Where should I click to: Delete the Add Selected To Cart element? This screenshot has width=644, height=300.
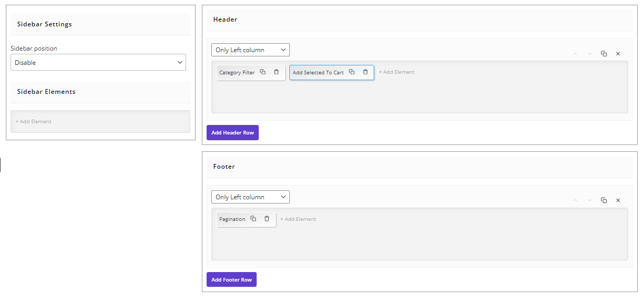[x=365, y=72]
